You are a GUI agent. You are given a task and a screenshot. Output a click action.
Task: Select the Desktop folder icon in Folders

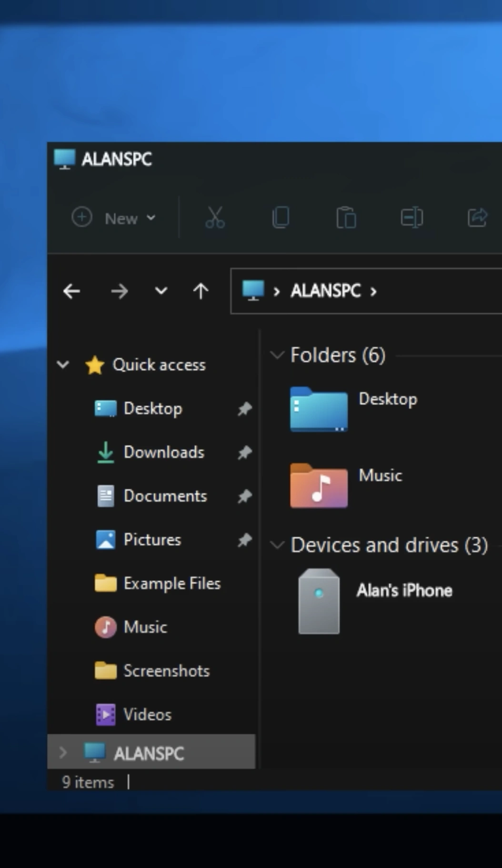click(319, 410)
